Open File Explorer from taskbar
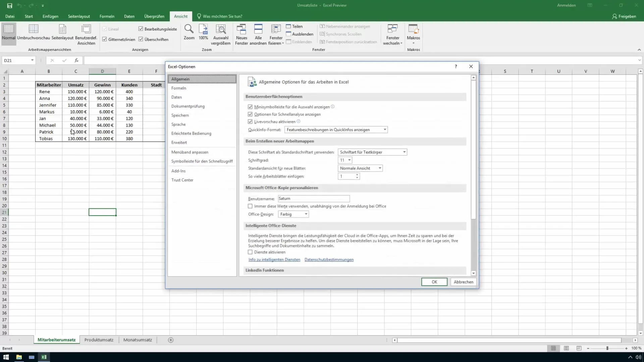Viewport: 644px width, 362px height. pos(19,357)
